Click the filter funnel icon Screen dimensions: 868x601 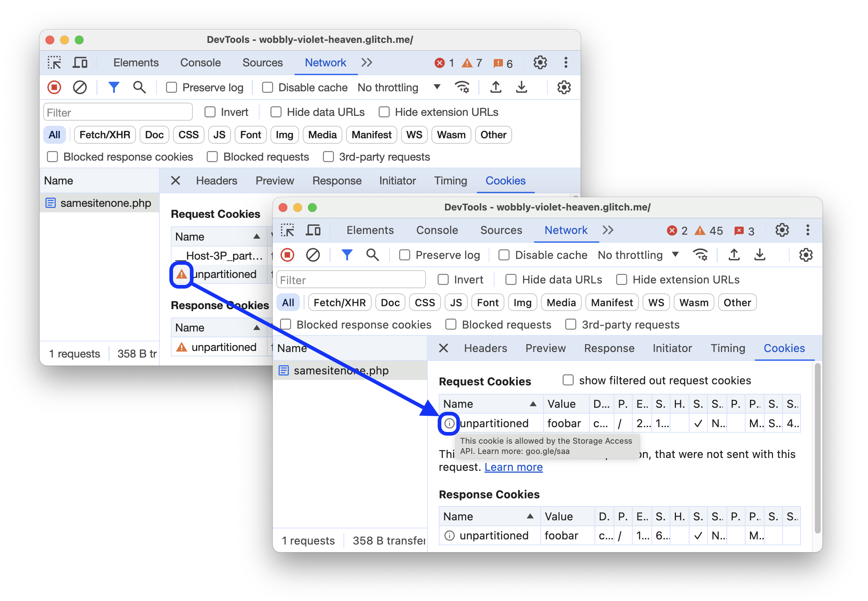pos(113,87)
